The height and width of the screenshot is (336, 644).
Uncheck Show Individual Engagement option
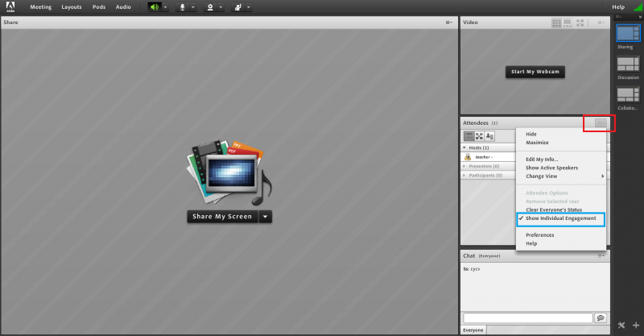click(x=560, y=218)
